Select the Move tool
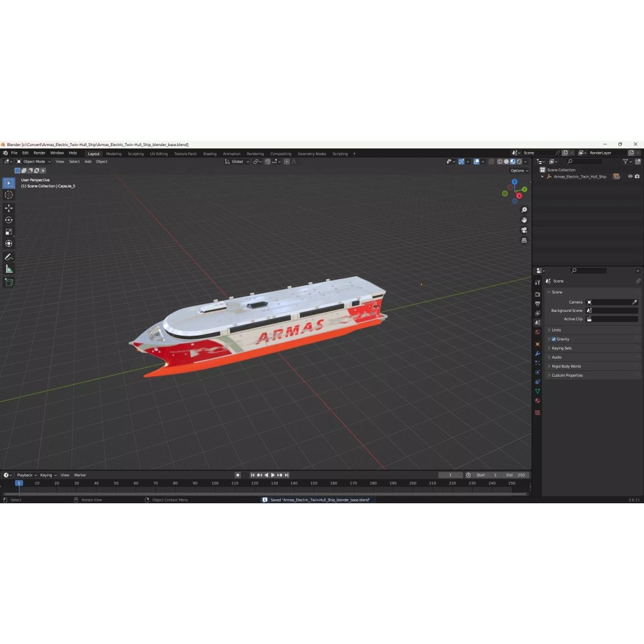Screen dimensions: 644x644 point(8,208)
